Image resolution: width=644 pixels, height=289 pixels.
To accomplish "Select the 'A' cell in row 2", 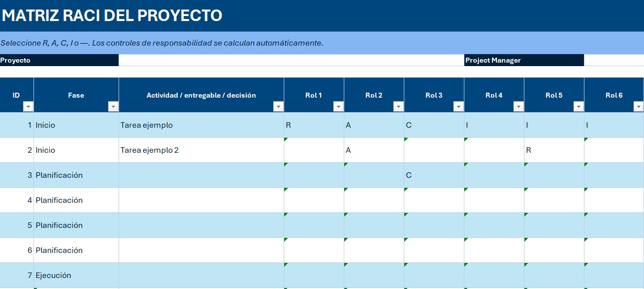I will (x=374, y=150).
